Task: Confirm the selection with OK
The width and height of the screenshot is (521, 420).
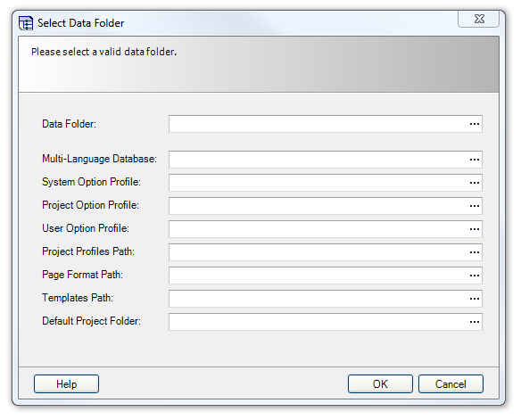Action: (380, 384)
